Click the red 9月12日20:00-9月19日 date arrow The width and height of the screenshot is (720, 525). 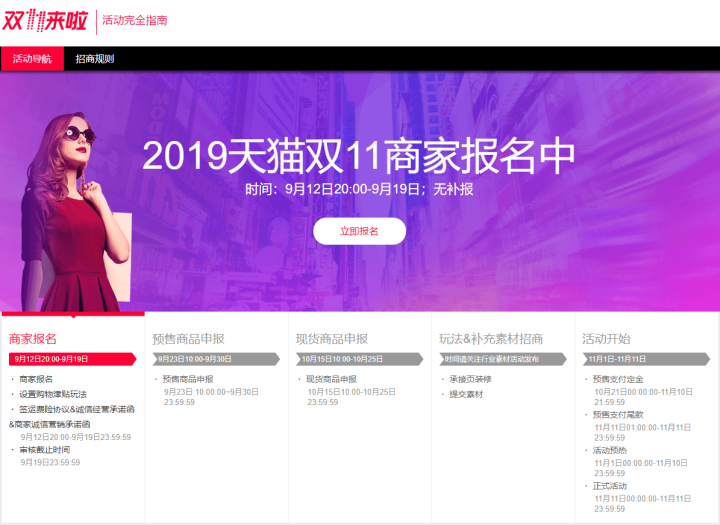click(x=73, y=359)
